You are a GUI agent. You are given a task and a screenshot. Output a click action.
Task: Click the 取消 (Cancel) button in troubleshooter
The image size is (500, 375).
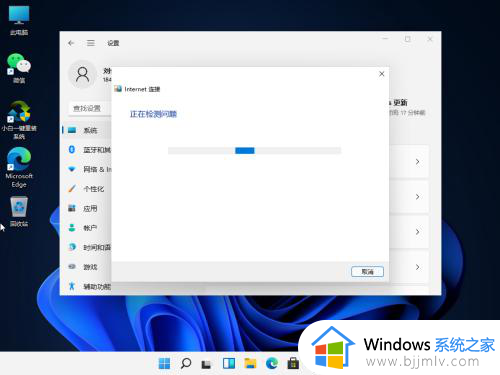click(367, 272)
